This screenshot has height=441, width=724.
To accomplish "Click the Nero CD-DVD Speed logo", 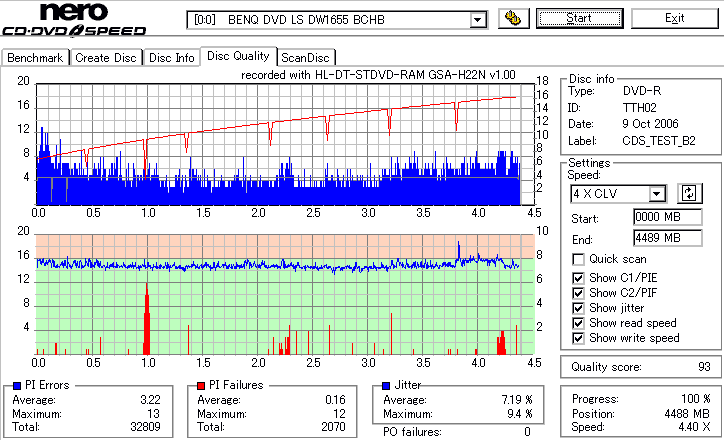I will pyautogui.click(x=74, y=19).
